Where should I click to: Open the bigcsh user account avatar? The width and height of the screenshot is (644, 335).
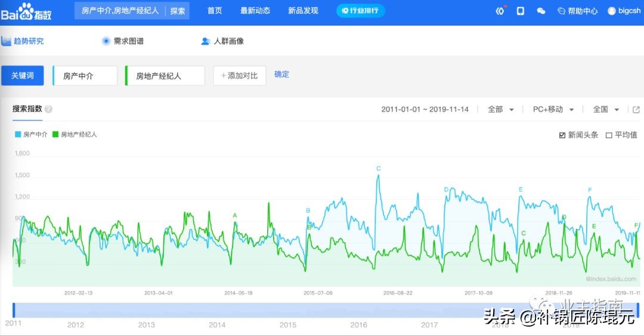coord(612,11)
